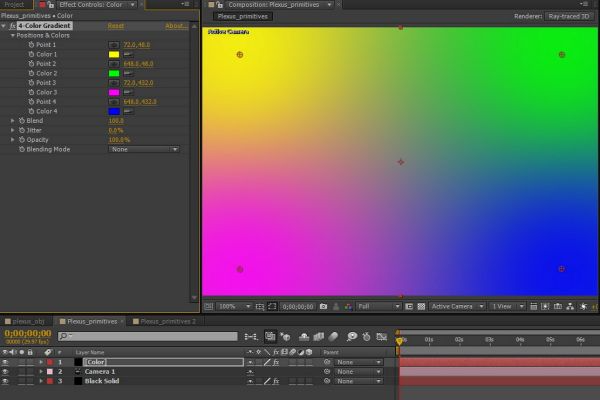Hide the Camera 1 layer
The width and height of the screenshot is (600, 400).
5,371
